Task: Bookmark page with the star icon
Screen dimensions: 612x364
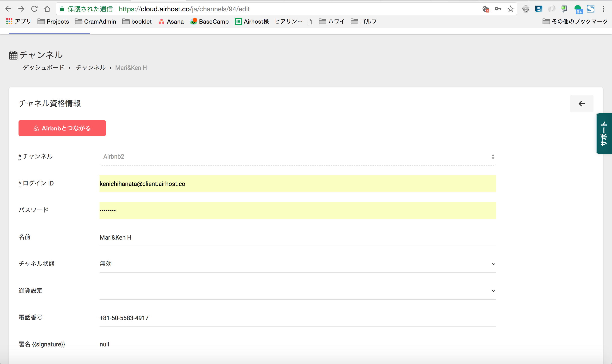Action: click(x=511, y=9)
